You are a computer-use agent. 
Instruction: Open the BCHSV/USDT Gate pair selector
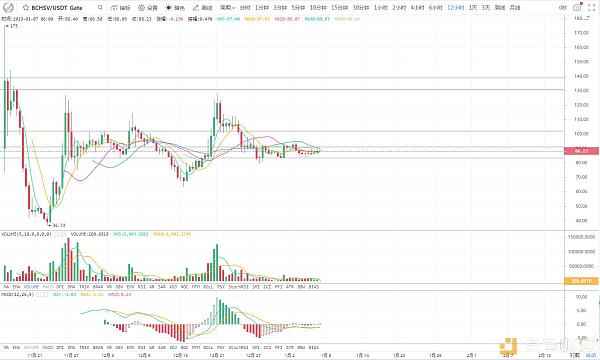57,7
